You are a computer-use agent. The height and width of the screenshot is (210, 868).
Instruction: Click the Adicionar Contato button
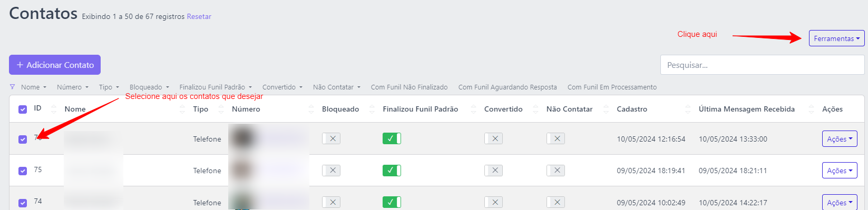tap(55, 65)
